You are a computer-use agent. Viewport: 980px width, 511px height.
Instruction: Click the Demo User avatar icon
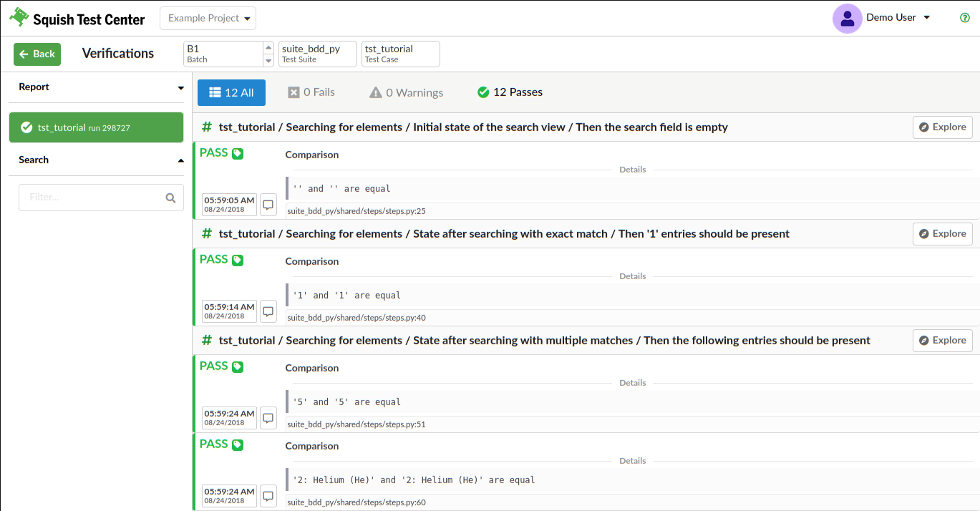(x=847, y=18)
